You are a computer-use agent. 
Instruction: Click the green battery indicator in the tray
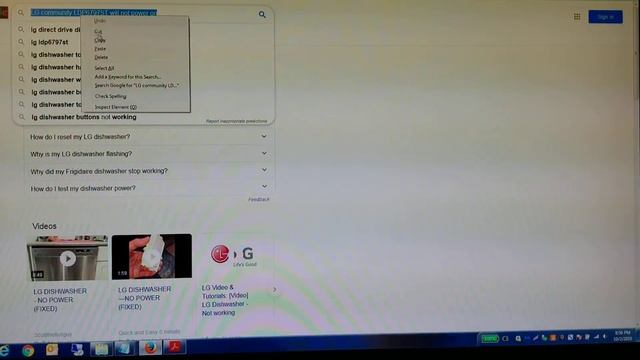pos(489,338)
